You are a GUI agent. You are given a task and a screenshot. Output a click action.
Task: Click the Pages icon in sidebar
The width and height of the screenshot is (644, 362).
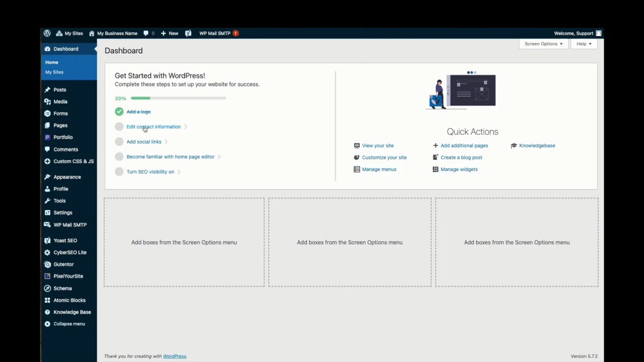[x=47, y=125]
